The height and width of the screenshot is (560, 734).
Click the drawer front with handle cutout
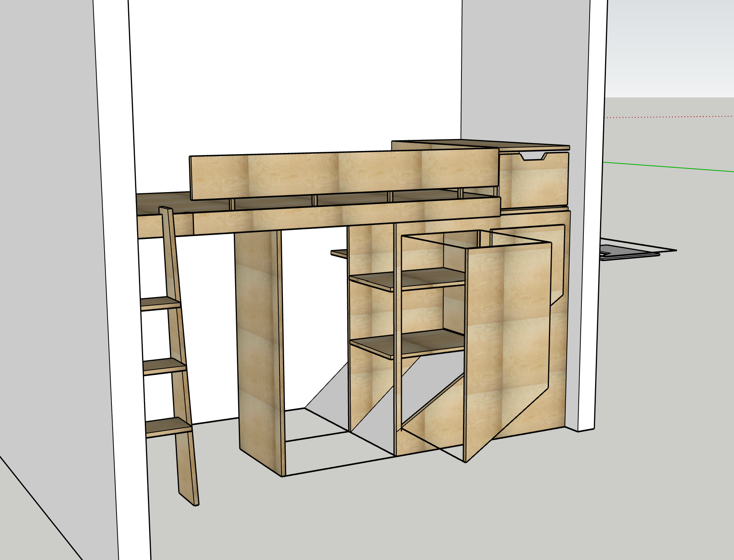pyautogui.click(x=535, y=180)
